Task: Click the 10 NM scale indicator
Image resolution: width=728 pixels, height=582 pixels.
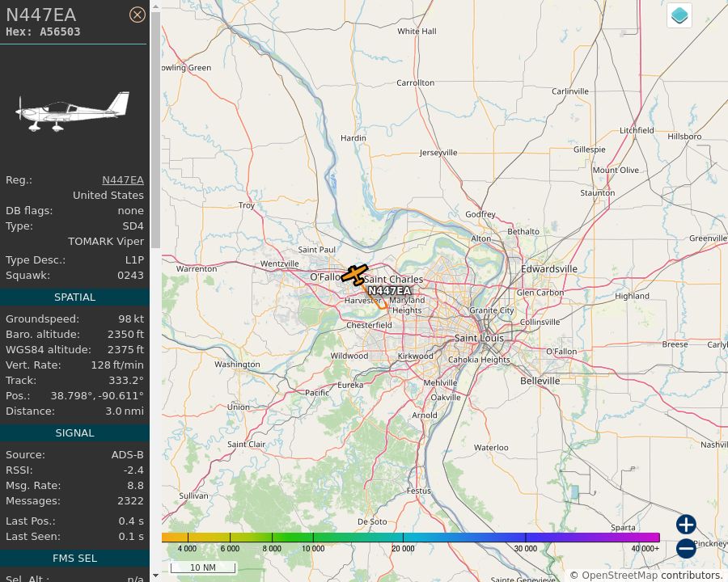Action: tap(203, 567)
